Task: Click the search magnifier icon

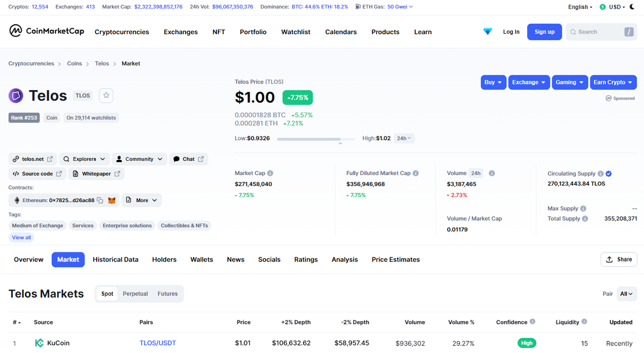Action: (x=573, y=32)
